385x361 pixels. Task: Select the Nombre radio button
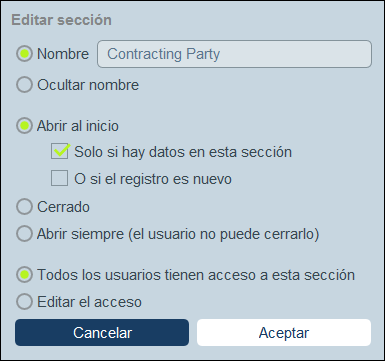point(24,54)
